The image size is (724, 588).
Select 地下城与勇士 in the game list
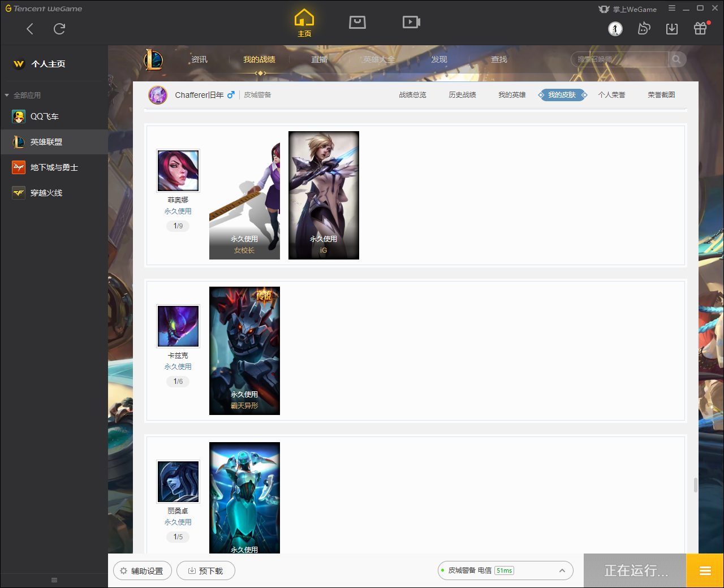click(54, 167)
